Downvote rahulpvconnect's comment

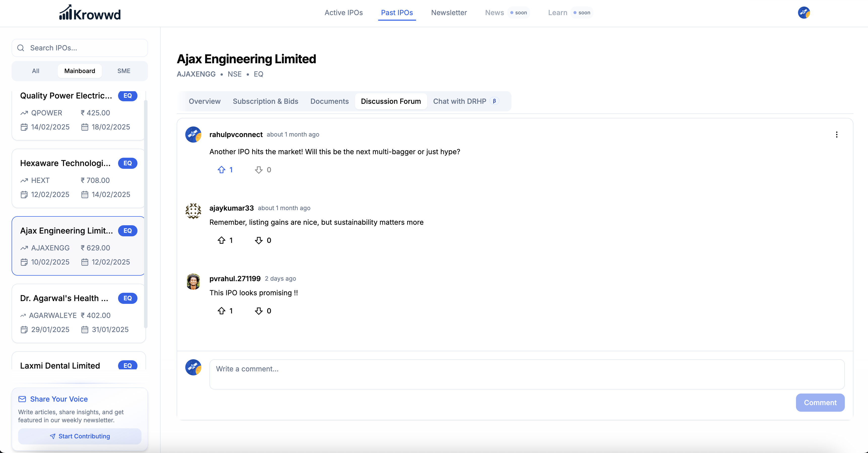259,170
